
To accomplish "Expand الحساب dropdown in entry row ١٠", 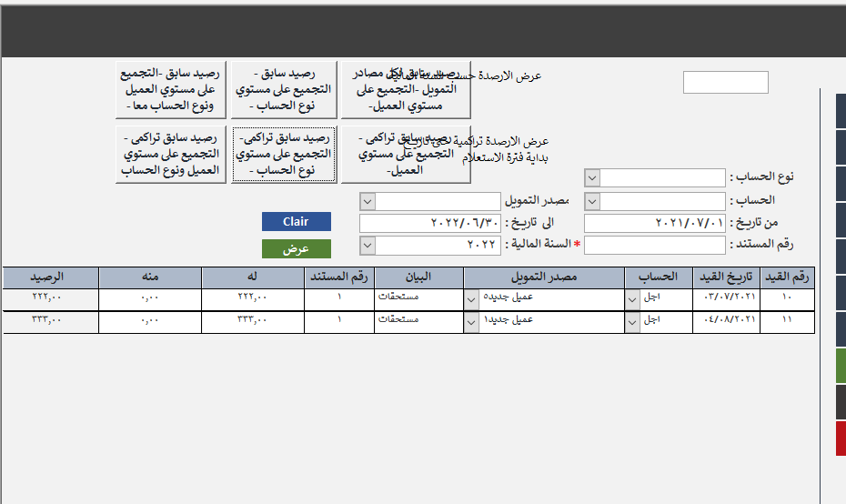I will (x=632, y=299).
